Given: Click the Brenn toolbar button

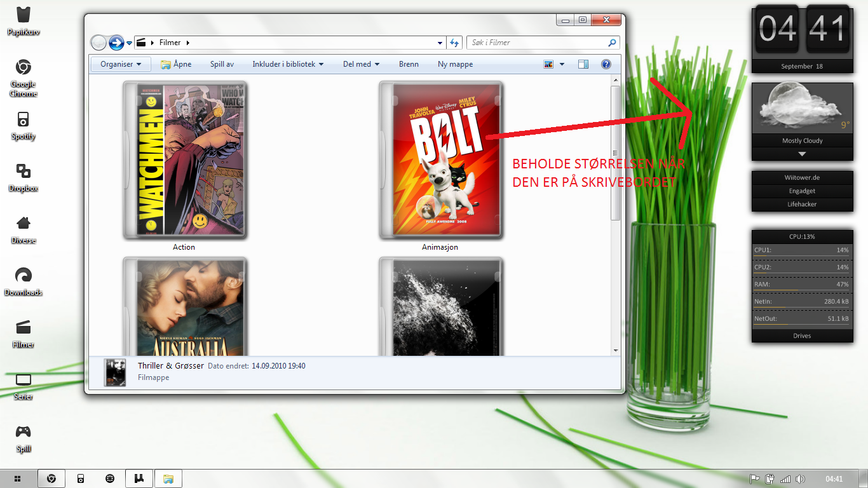Looking at the screenshot, I should tap(409, 64).
